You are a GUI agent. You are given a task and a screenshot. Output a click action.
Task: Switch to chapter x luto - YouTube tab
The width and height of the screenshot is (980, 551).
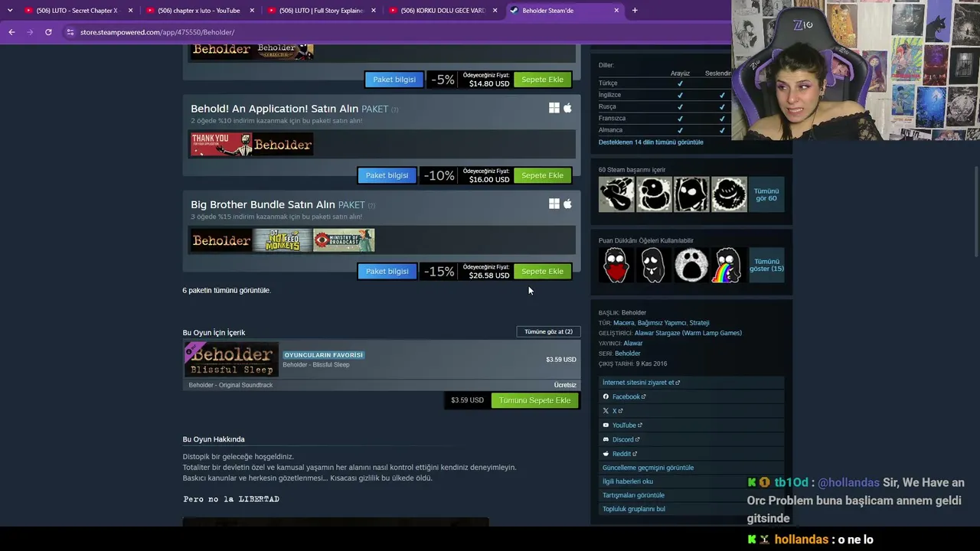(x=199, y=11)
